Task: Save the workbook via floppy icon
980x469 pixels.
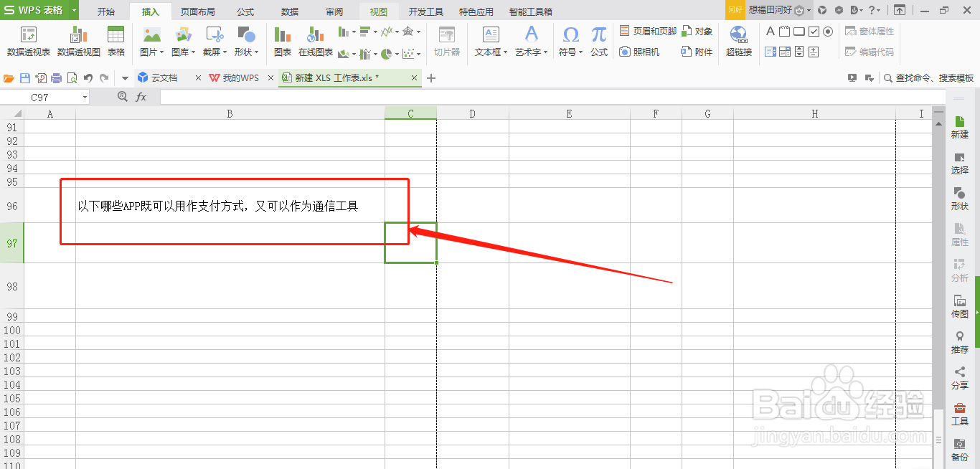Action: click(25, 78)
